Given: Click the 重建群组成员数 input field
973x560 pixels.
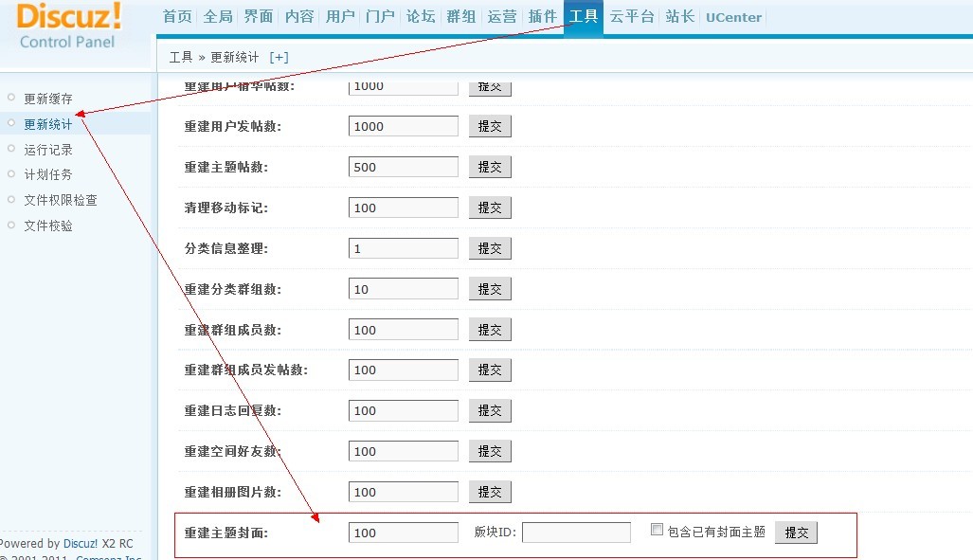Looking at the screenshot, I should pos(404,330).
